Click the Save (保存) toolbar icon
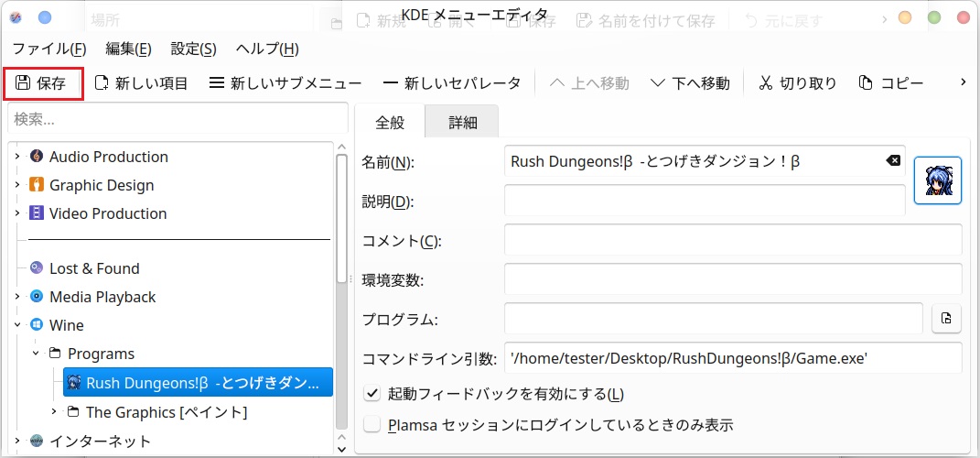 click(x=23, y=83)
